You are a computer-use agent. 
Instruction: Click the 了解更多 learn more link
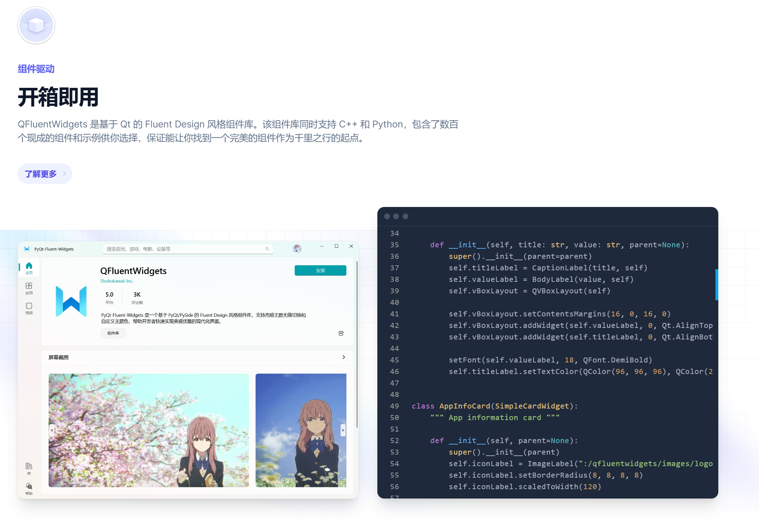[45, 174]
